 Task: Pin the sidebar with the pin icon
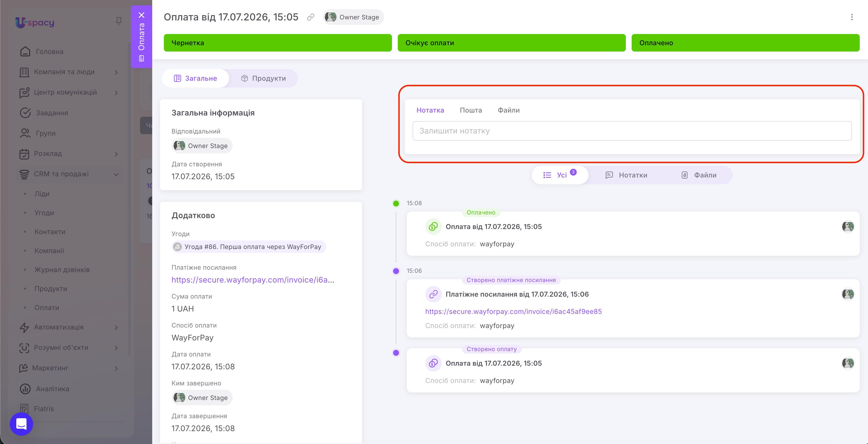(119, 22)
